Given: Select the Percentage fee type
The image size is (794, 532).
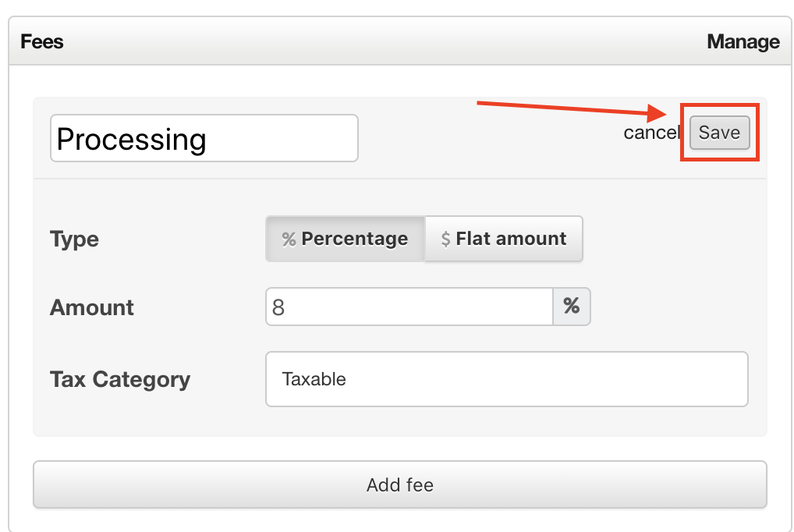Looking at the screenshot, I should 346,239.
